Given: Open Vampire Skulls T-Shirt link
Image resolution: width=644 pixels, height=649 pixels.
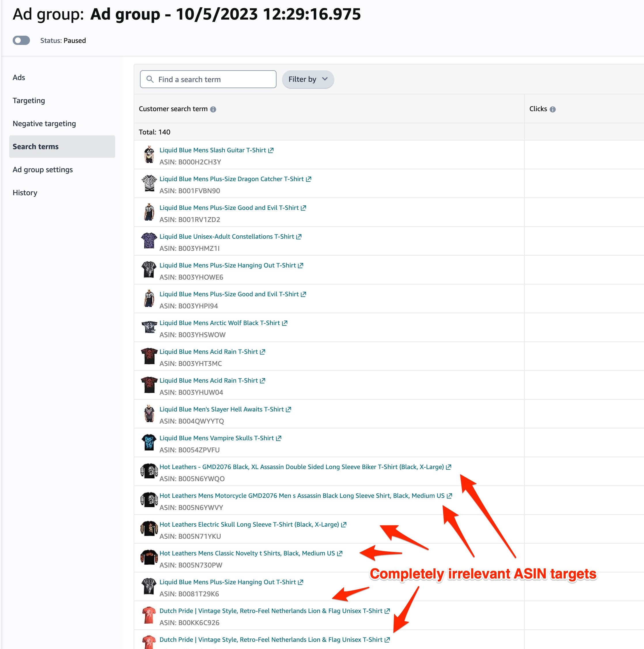Looking at the screenshot, I should (x=217, y=438).
